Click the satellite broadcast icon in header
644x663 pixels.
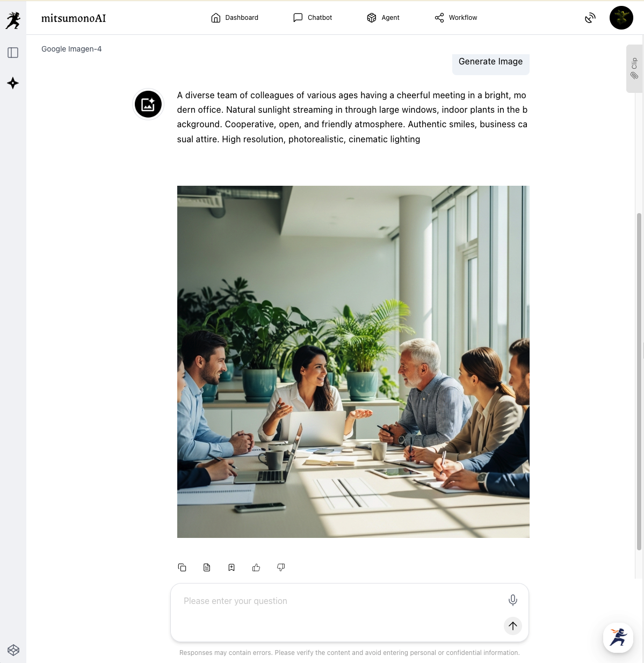click(x=590, y=18)
